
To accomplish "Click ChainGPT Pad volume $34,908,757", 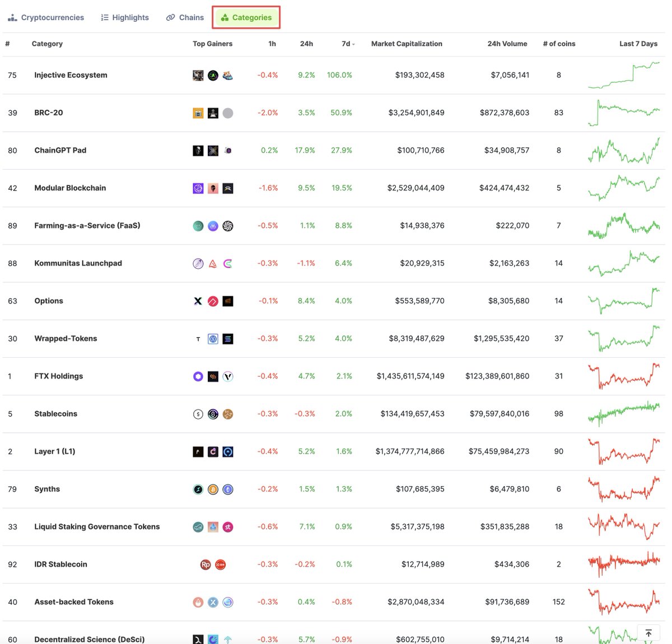I will [507, 150].
